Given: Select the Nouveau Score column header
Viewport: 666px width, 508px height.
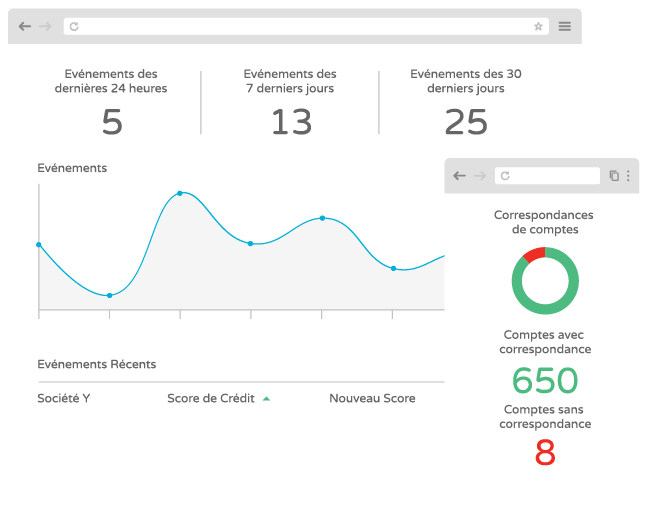Looking at the screenshot, I should tap(372, 398).
